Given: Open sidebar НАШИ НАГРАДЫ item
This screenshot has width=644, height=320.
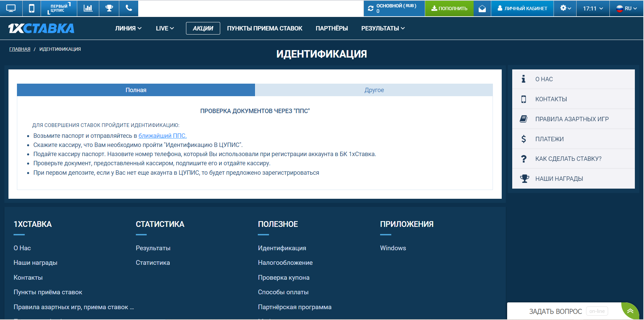Looking at the screenshot, I should [x=573, y=179].
